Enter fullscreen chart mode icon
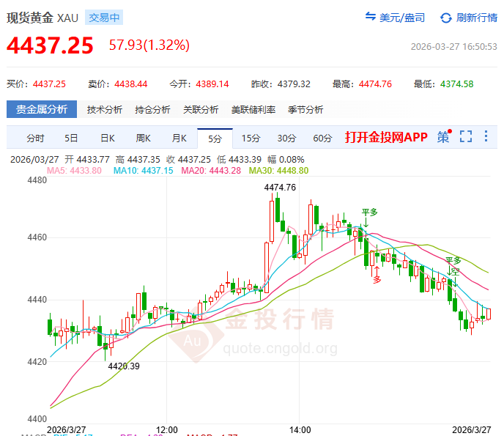This screenshot has height=436, width=504. 466,136
